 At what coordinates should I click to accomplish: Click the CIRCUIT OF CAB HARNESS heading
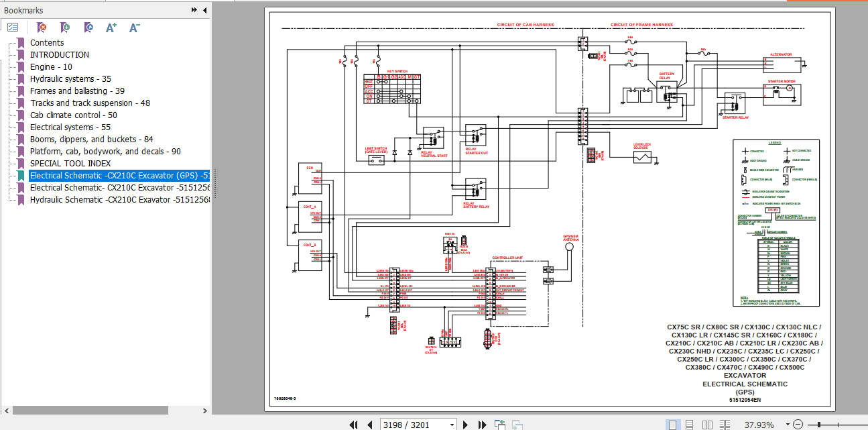[525, 25]
